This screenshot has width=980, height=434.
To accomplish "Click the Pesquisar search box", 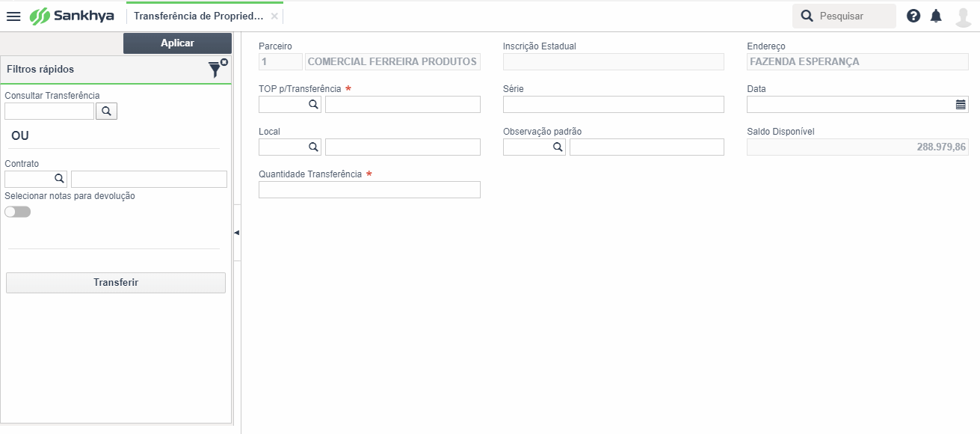I will coord(844,16).
